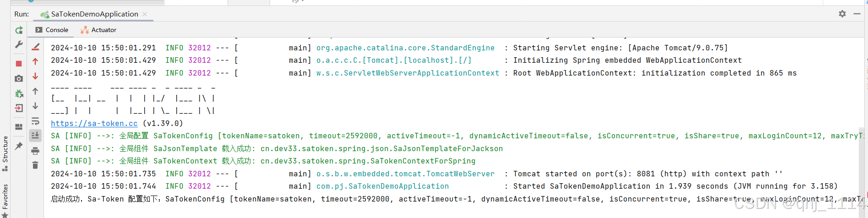Click 'Started SaTokenDemoApplication in 1.939 seconds' message
This screenshot has height=218, width=868.
click(x=676, y=186)
